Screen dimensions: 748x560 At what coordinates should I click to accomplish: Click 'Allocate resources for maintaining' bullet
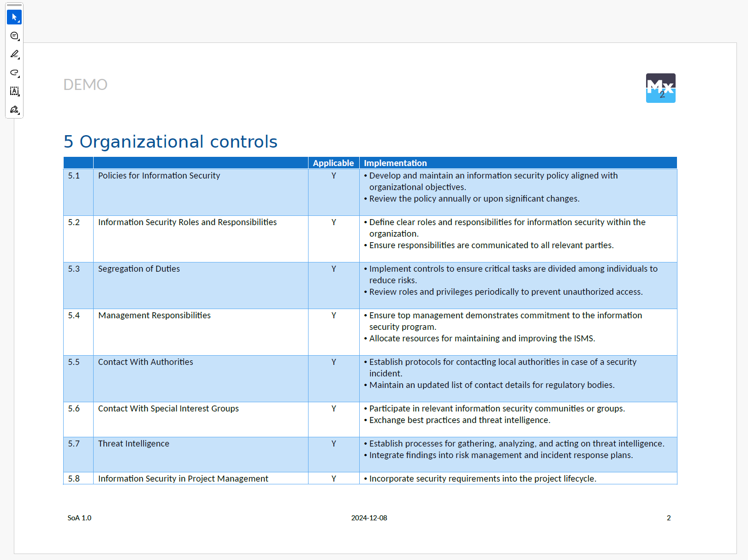(480, 339)
